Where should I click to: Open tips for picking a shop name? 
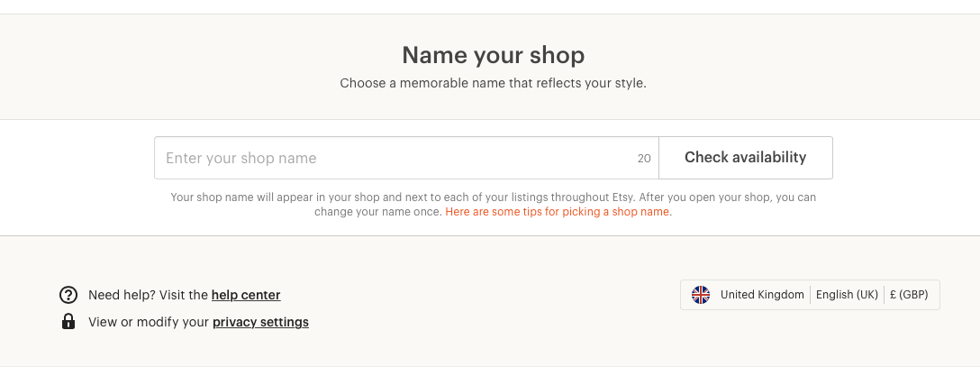click(558, 212)
